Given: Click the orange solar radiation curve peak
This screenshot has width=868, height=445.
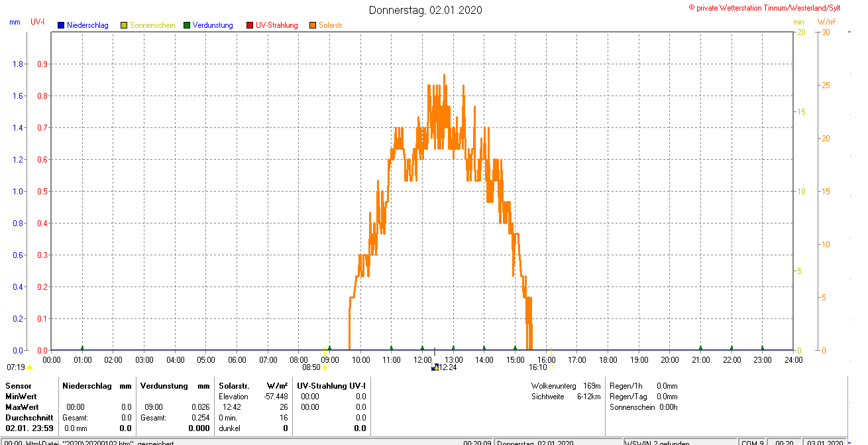Looking at the screenshot, I should 444,76.
